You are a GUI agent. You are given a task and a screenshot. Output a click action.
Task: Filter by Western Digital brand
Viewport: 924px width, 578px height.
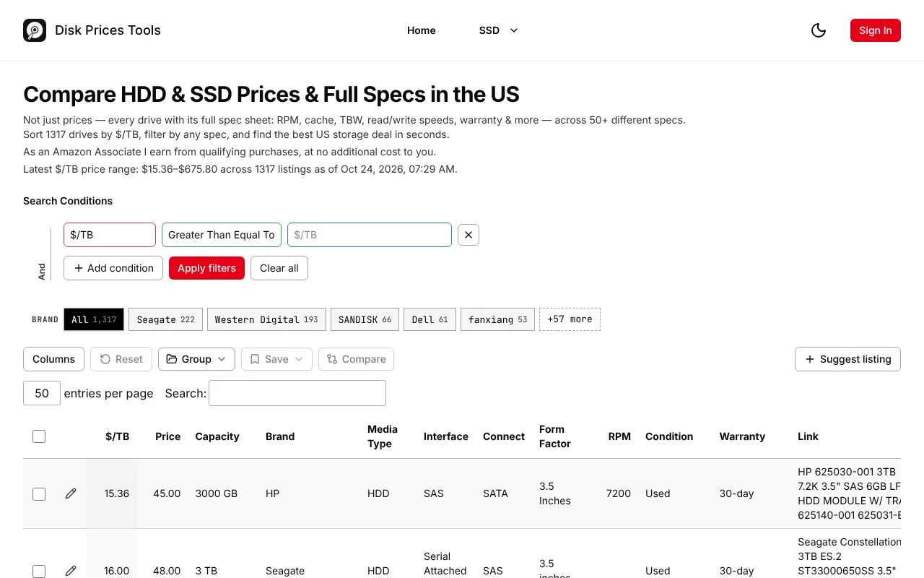point(266,319)
